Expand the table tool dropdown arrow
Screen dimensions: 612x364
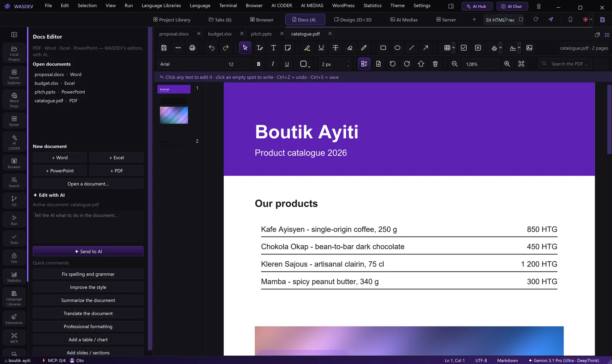454,48
